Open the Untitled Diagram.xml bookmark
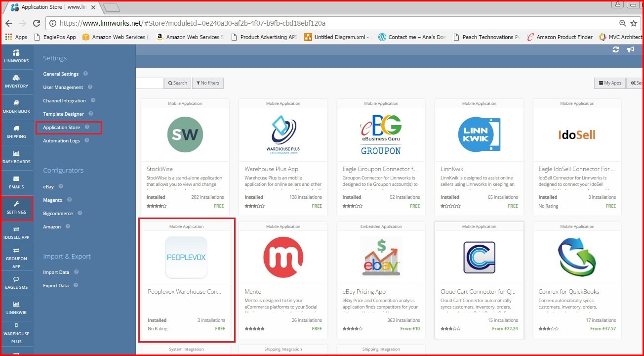644x356 pixels. (x=338, y=37)
